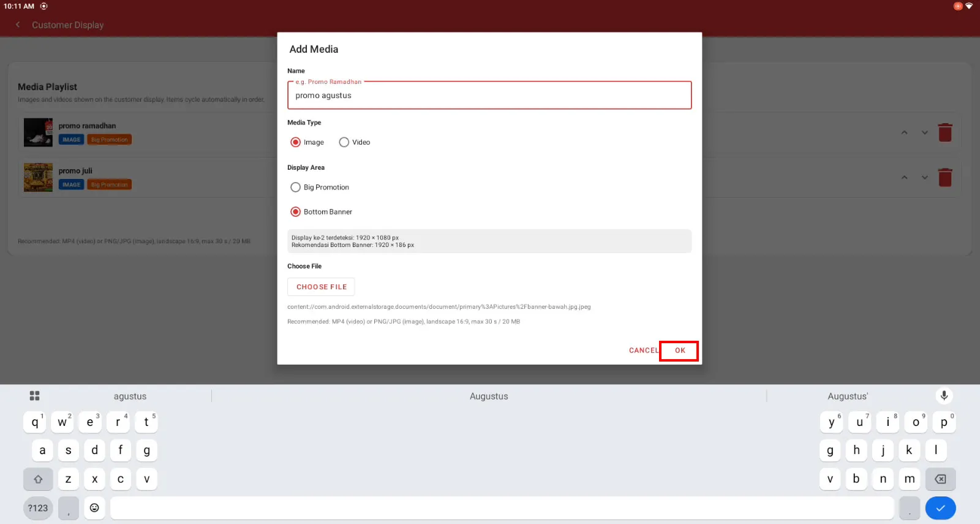This screenshot has height=524, width=980.
Task: Pick the 'Augustus' keyboard suggestion
Action: [x=489, y=397]
